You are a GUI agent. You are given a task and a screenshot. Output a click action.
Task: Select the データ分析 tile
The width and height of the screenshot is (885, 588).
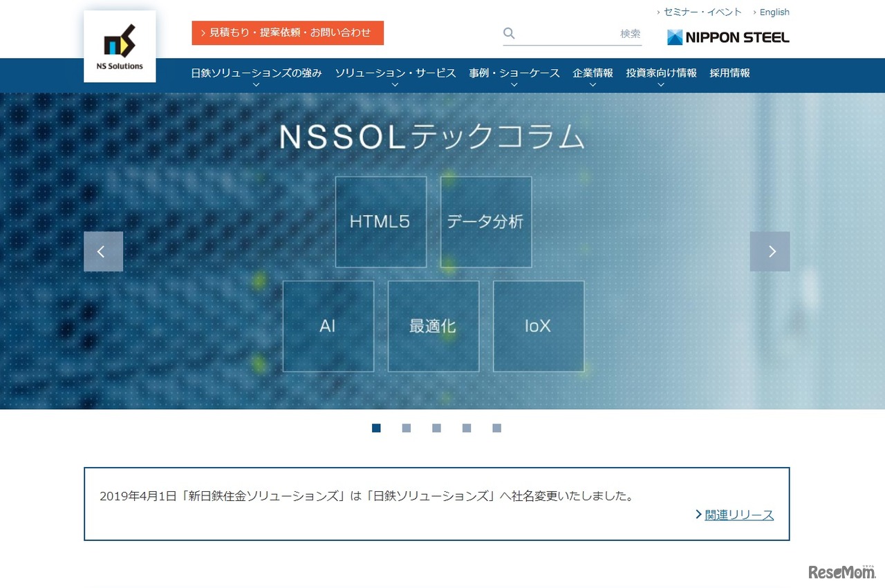pyautogui.click(x=485, y=221)
